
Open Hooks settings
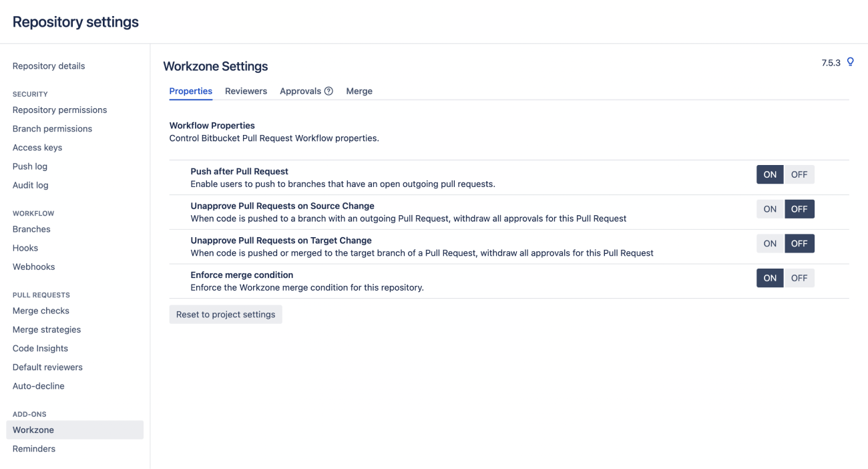25,248
